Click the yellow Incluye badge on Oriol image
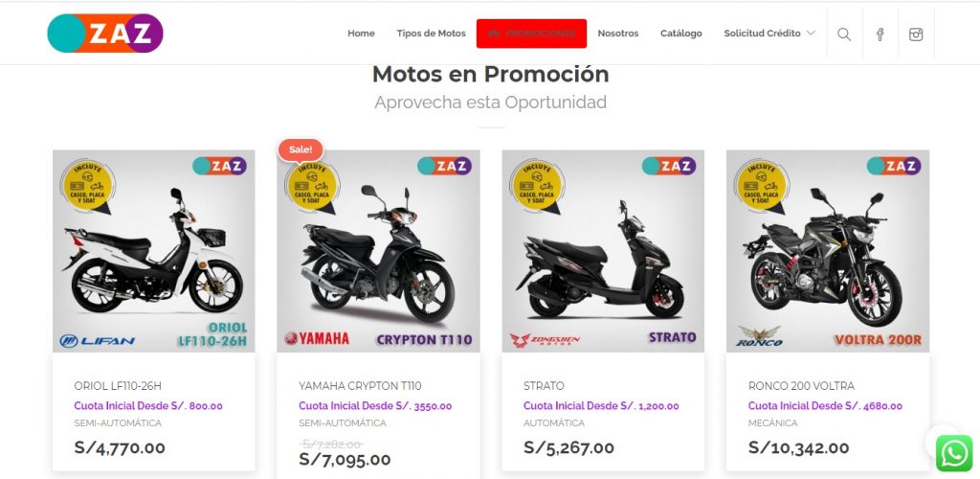This screenshot has height=479, width=980. tap(87, 185)
